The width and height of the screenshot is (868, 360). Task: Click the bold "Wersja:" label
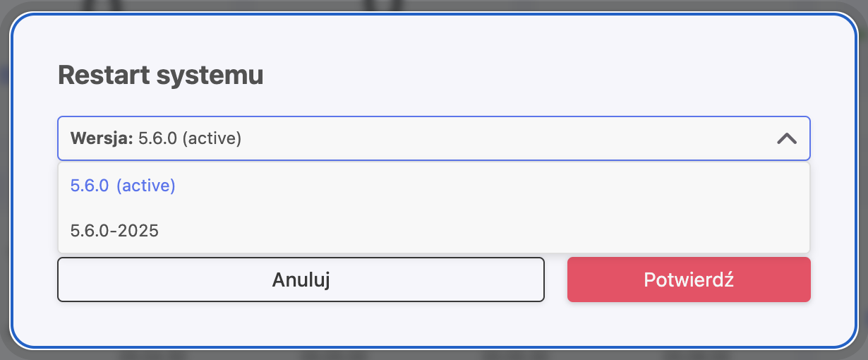pyautogui.click(x=102, y=139)
